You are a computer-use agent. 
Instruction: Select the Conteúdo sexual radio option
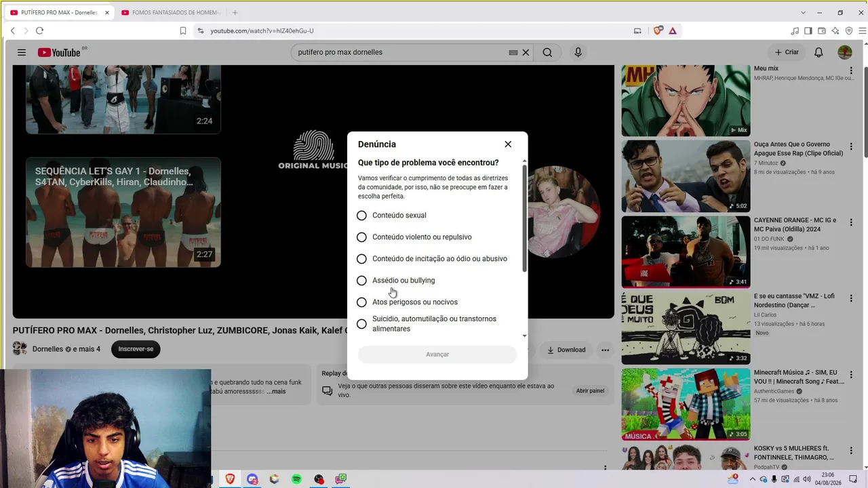click(361, 216)
